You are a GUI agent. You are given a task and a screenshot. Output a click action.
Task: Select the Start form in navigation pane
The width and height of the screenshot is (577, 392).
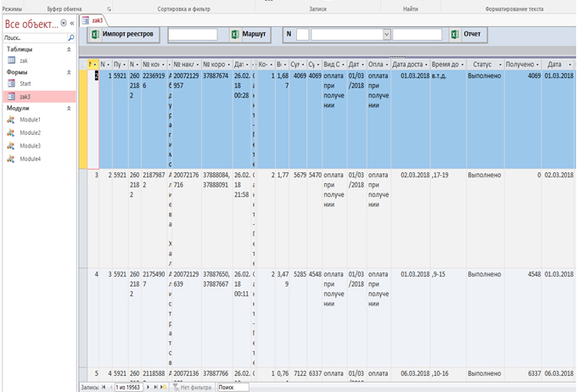[25, 83]
